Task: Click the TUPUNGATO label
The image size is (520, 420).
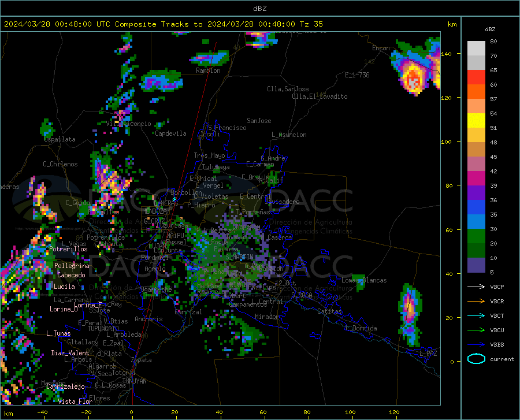Action: click(103, 329)
